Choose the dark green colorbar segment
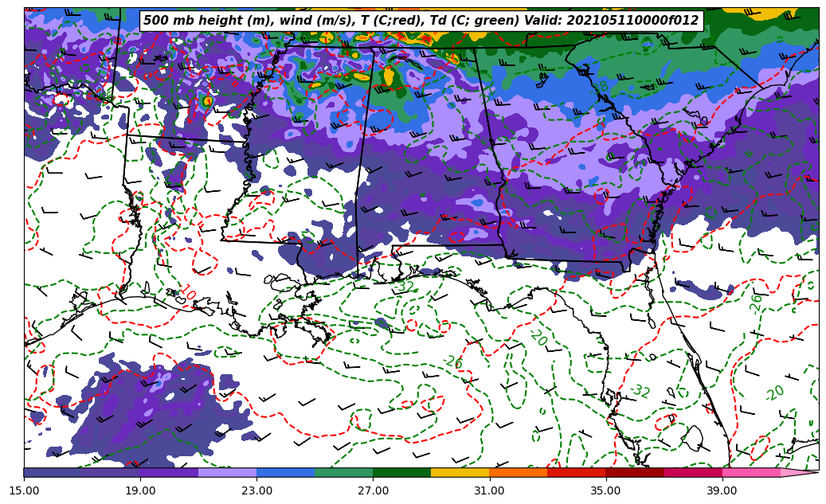The width and height of the screenshot is (826, 504). [401, 472]
